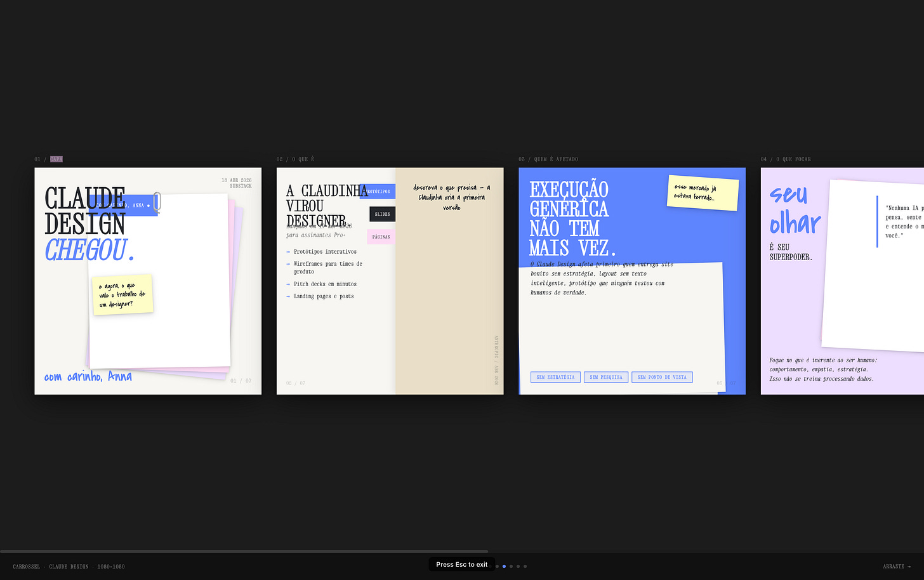
Task: Click the 'Pitch decks em minutos' list item
Action: [325, 284]
